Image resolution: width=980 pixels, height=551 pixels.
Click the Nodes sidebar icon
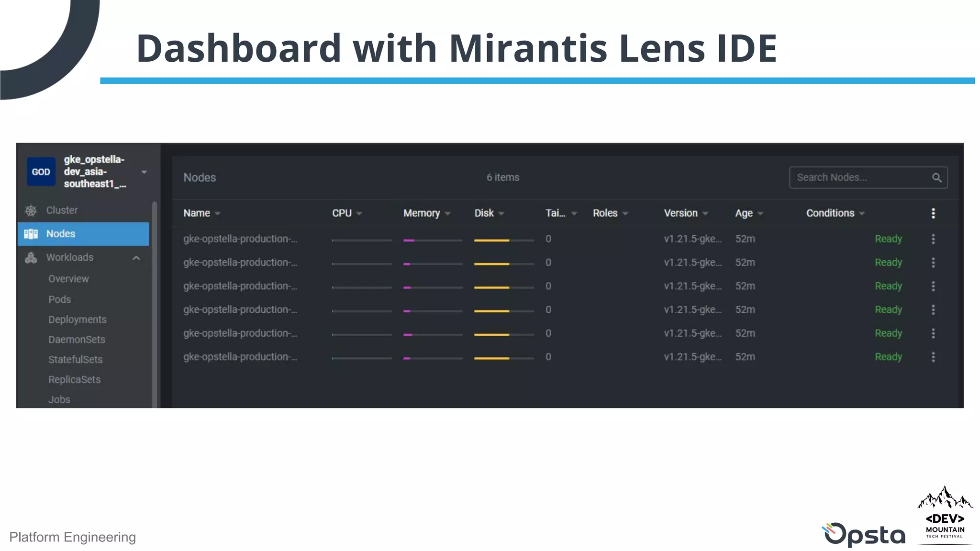(31, 234)
